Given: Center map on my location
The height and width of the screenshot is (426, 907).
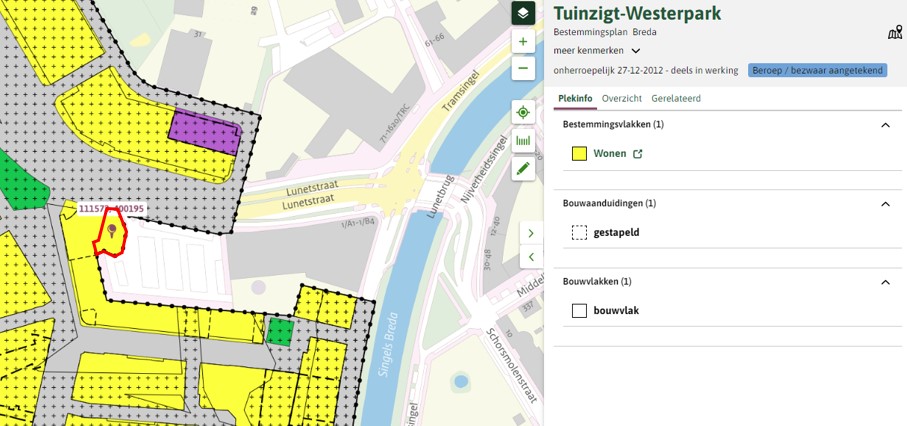Looking at the screenshot, I should (x=523, y=112).
